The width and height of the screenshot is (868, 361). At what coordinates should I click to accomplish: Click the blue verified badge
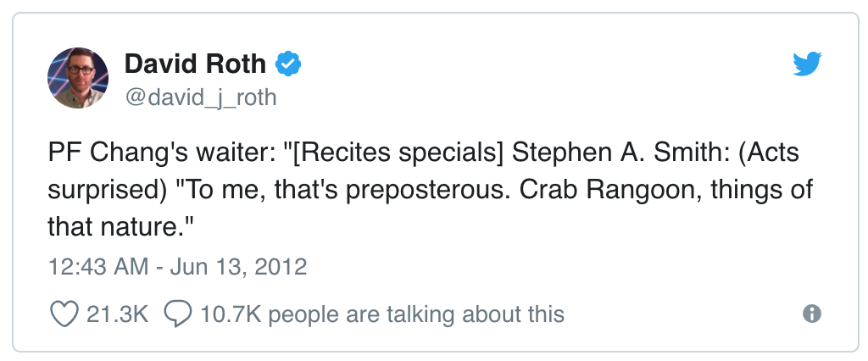tap(290, 64)
